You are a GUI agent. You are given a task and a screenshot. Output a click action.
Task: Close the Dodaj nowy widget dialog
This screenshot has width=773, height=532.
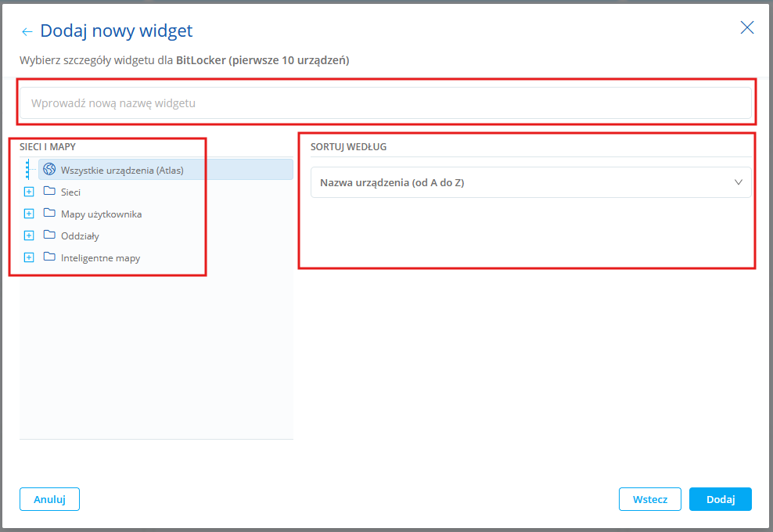point(747,28)
